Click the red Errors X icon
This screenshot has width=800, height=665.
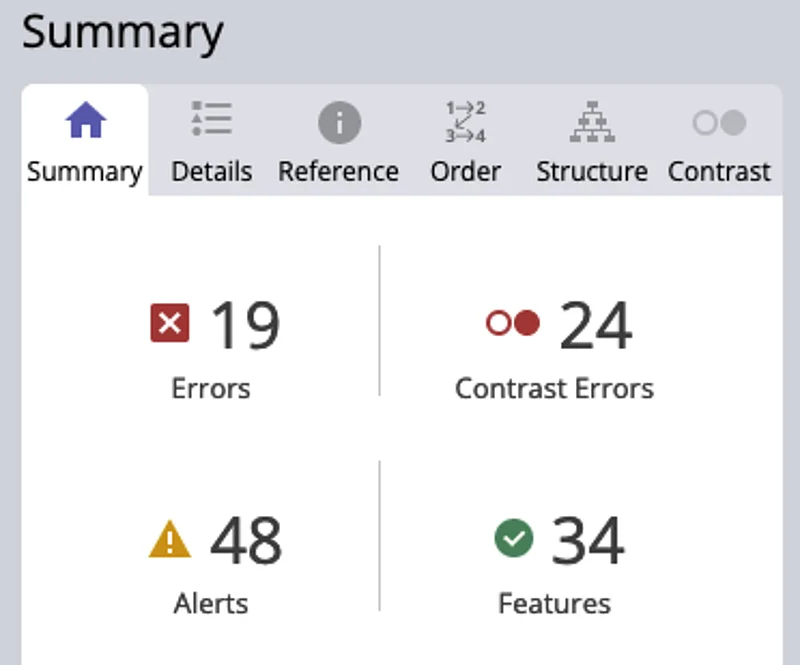pyautogui.click(x=171, y=323)
